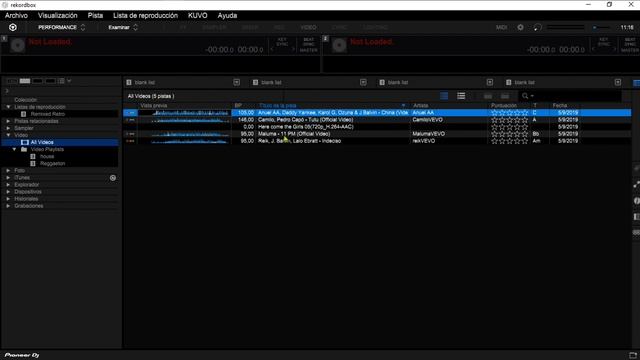The height and width of the screenshot is (360, 640).
Task: Collapse the Video tree node
Action: [8, 135]
